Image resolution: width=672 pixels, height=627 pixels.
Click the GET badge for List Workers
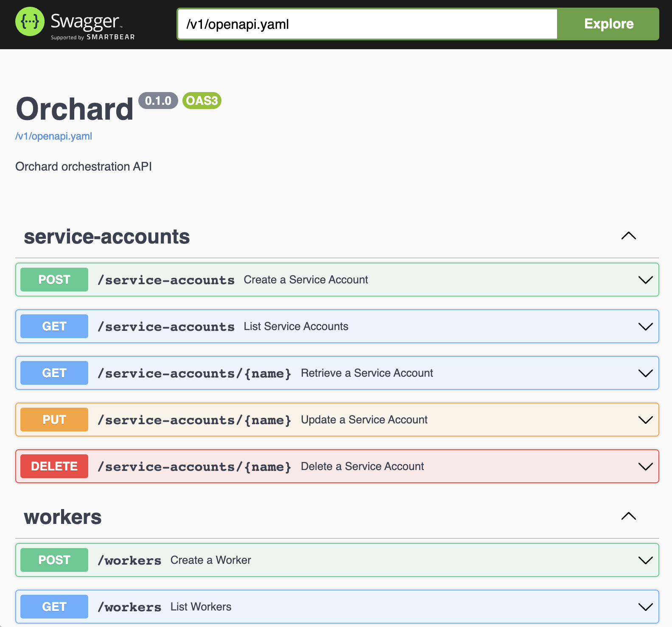click(54, 607)
